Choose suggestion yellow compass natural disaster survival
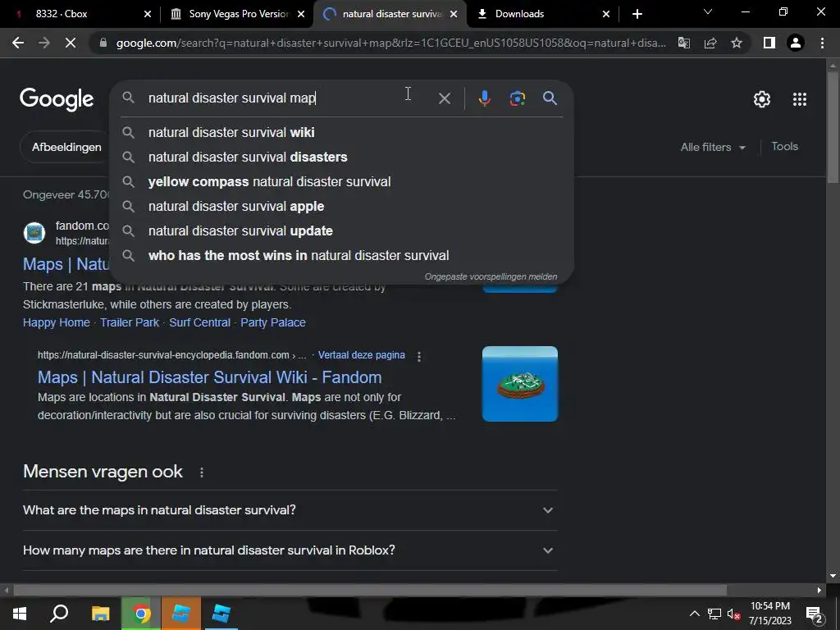Image resolution: width=840 pixels, height=630 pixels. coord(341,181)
